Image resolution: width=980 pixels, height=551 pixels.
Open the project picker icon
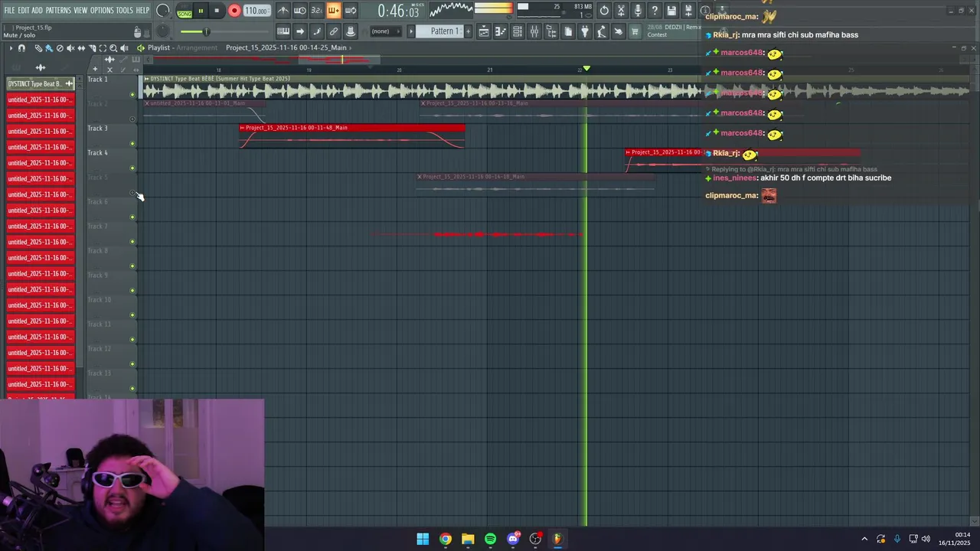(x=568, y=31)
